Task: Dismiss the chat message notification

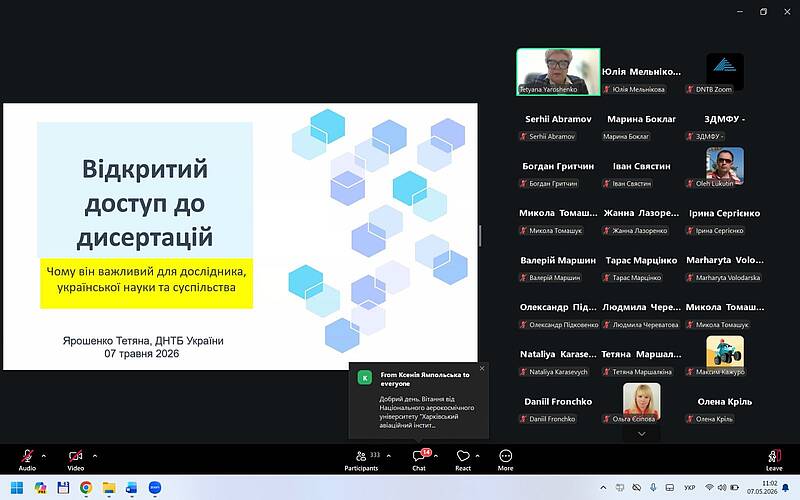Action: tap(482, 368)
